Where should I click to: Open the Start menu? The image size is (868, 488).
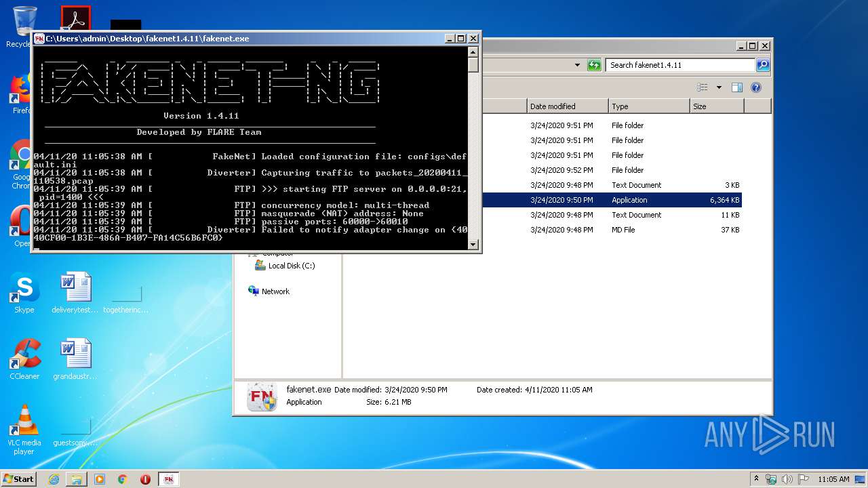point(18,479)
